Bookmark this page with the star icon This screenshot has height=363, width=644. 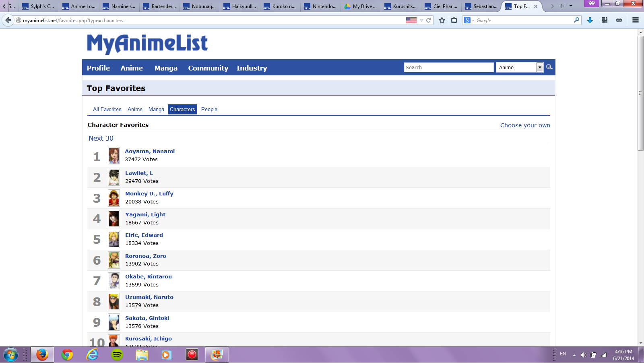[x=442, y=20]
